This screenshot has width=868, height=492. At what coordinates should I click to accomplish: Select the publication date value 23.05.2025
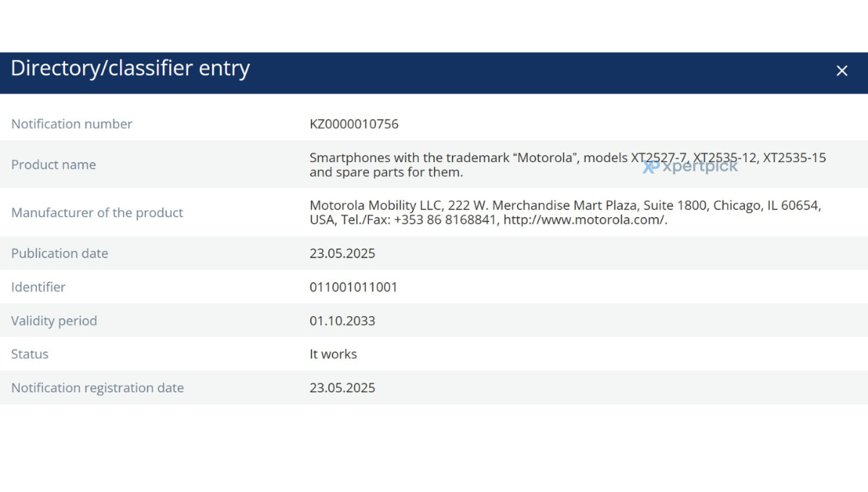[342, 253]
